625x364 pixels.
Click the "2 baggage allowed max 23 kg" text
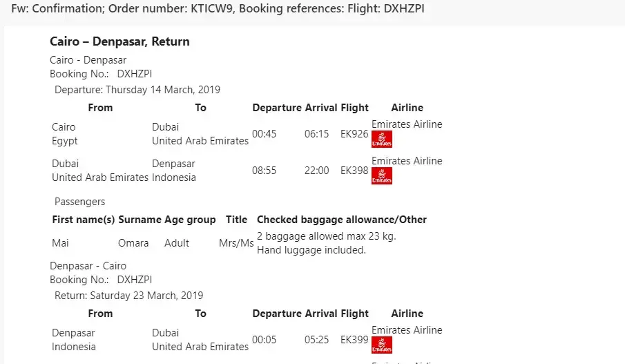[326, 236]
